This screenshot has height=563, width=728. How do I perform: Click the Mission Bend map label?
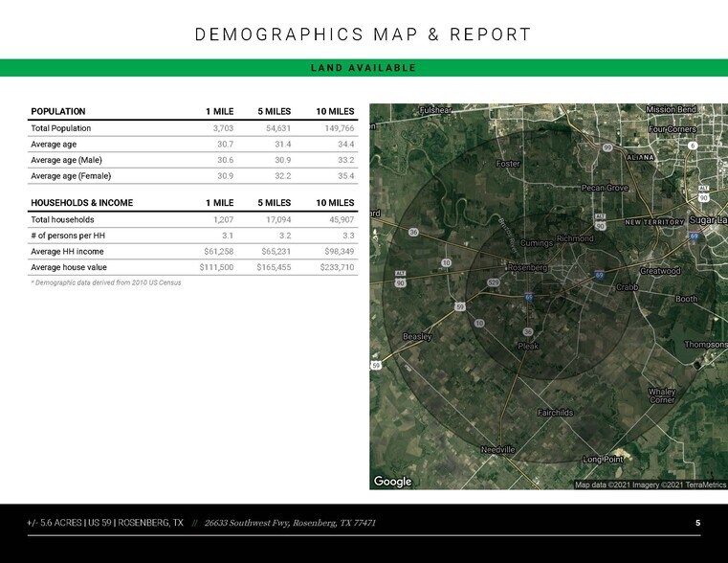(672, 109)
